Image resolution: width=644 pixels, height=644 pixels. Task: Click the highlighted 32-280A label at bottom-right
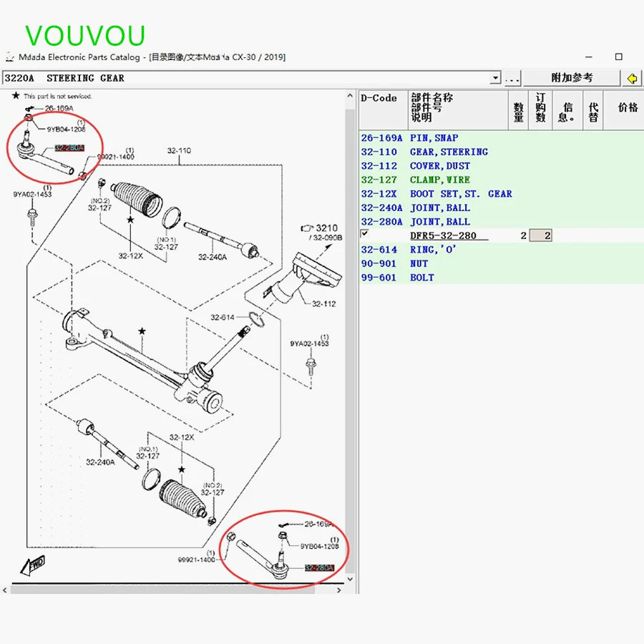click(318, 567)
